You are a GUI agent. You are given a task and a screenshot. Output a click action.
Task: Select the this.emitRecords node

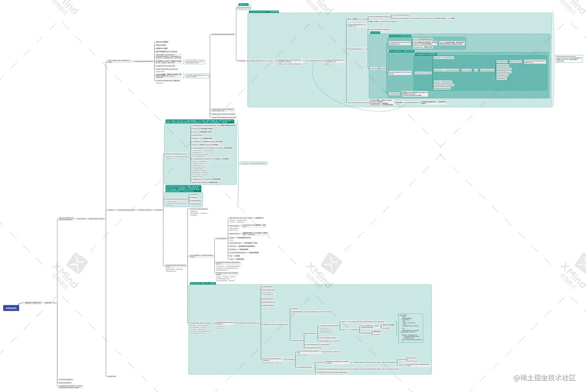click(321, 372)
